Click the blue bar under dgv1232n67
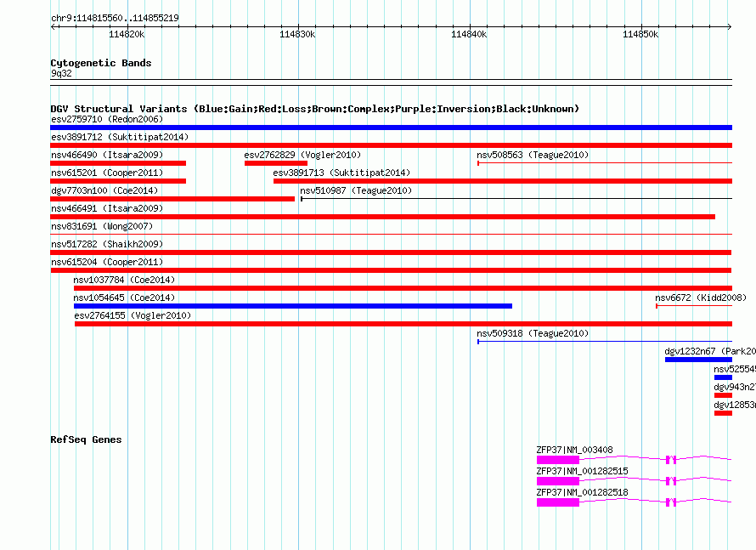 click(x=698, y=360)
